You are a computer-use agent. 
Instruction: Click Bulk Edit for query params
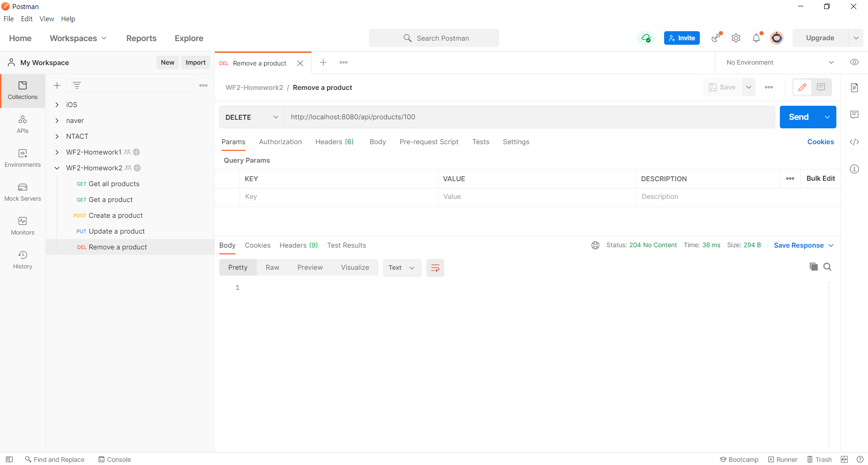pos(821,178)
